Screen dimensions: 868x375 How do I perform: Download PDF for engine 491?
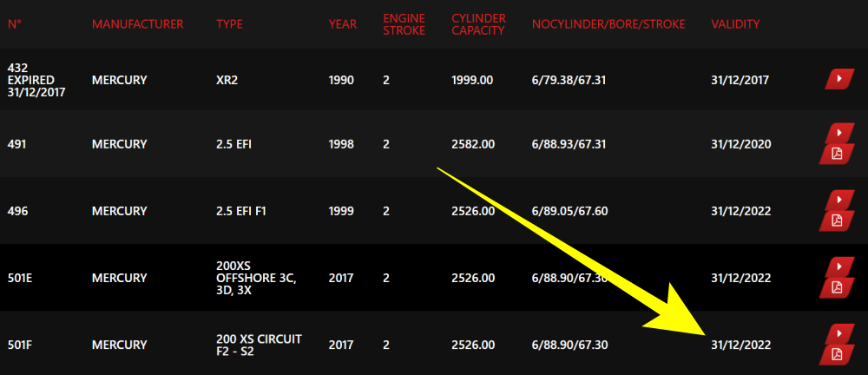pos(837,154)
